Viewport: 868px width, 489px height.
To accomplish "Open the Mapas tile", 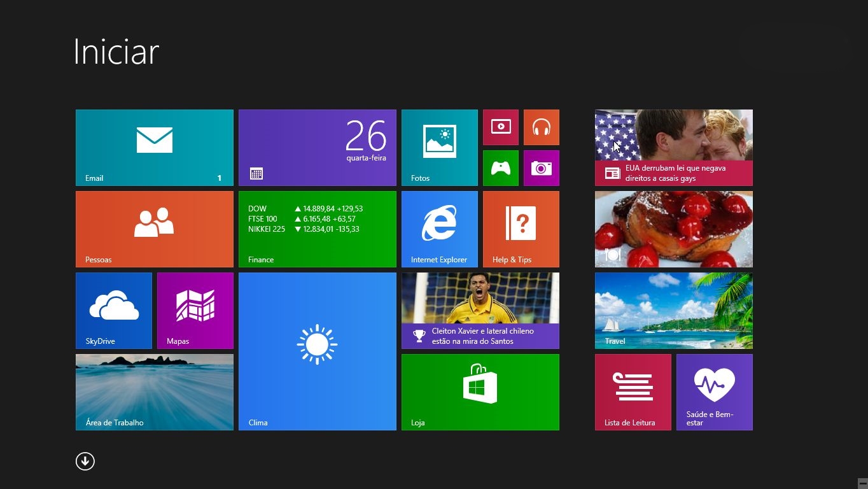I will click(x=195, y=311).
